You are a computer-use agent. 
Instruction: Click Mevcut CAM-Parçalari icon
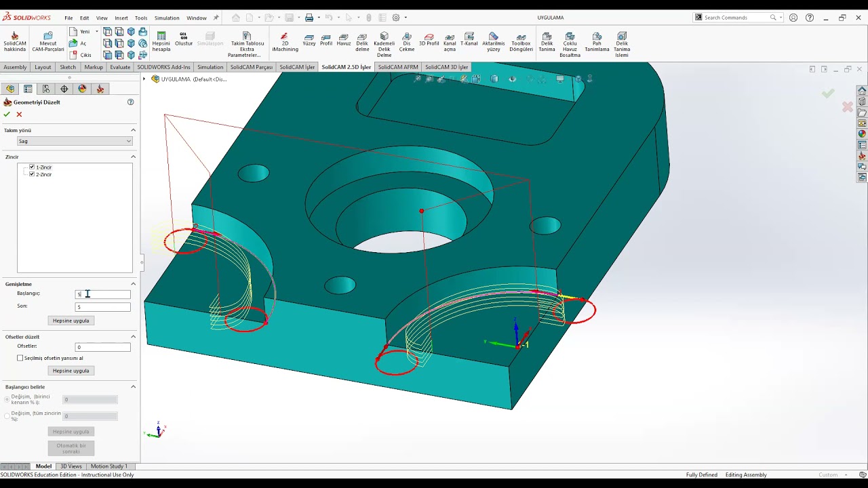(48, 42)
